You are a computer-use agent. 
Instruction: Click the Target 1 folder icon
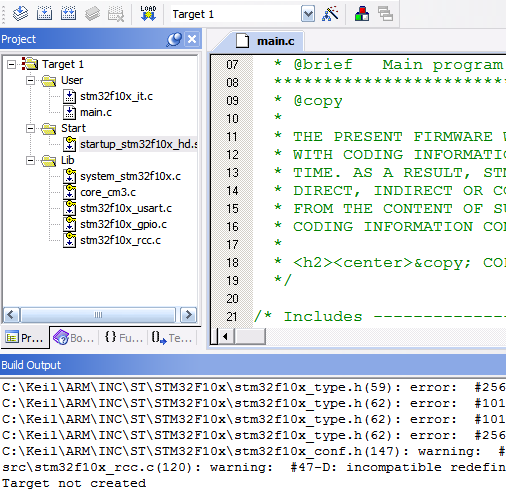[30, 64]
